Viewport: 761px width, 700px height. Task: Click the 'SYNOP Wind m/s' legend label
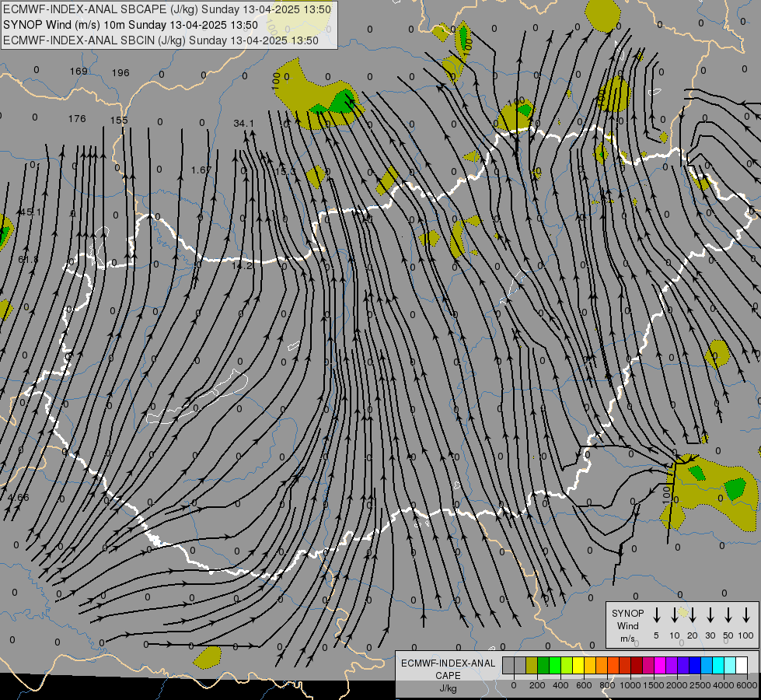point(627,625)
